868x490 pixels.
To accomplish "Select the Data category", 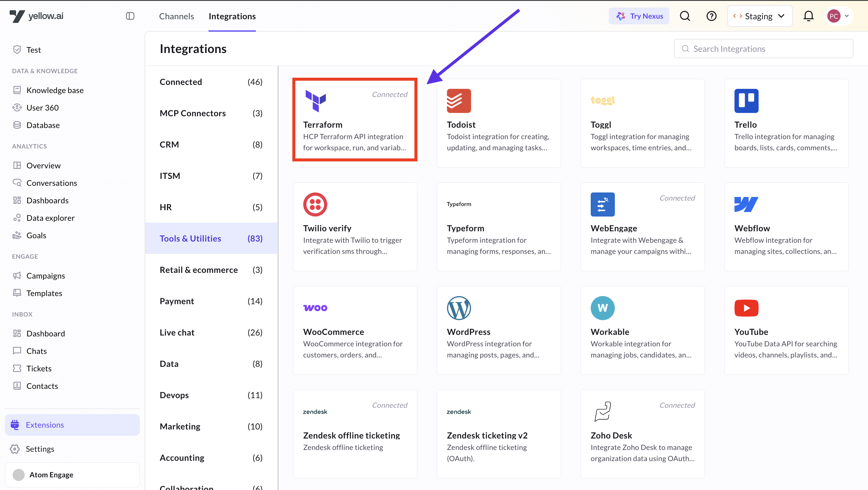I will tap(211, 364).
